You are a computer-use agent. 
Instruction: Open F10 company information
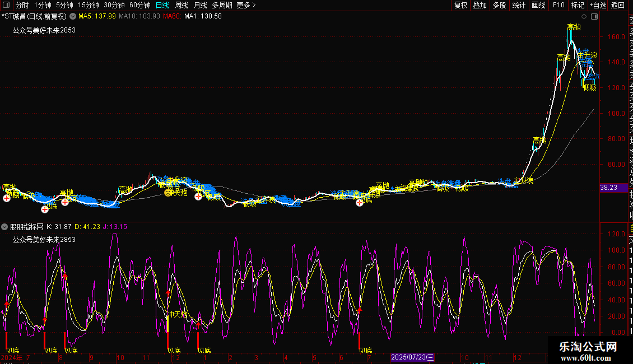(x=558, y=5)
